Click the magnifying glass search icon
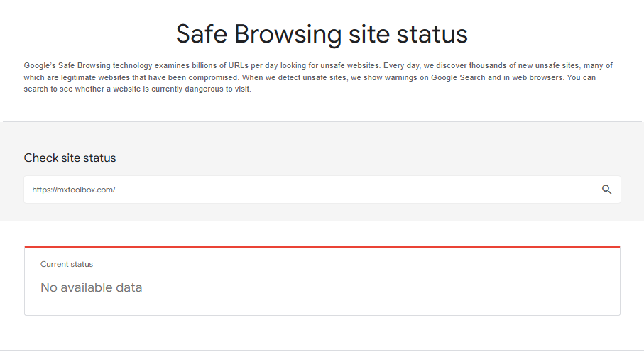The image size is (644, 362). point(606,190)
